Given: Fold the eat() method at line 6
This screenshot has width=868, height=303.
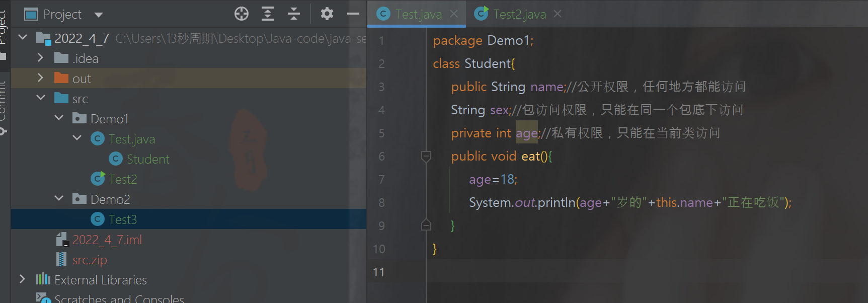Looking at the screenshot, I should click(426, 157).
